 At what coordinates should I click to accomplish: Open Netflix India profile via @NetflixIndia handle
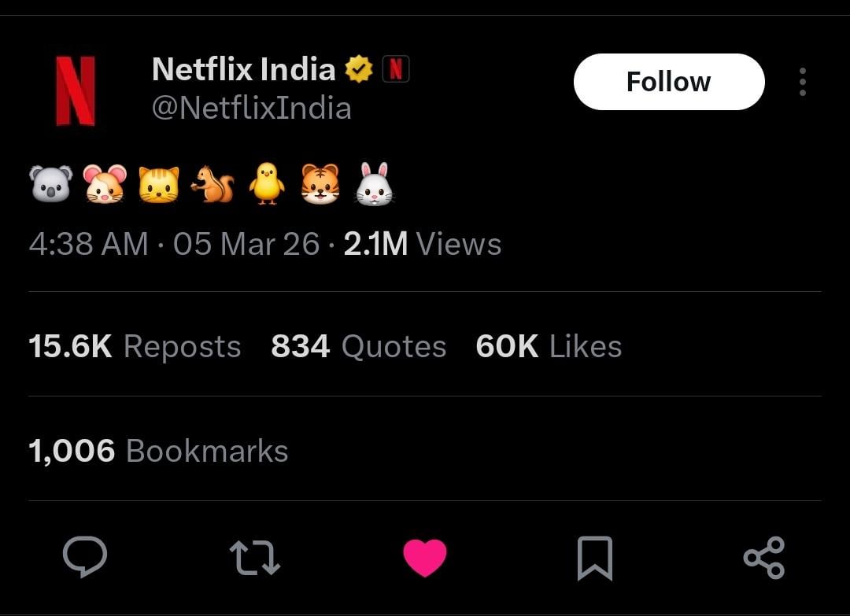click(x=251, y=107)
